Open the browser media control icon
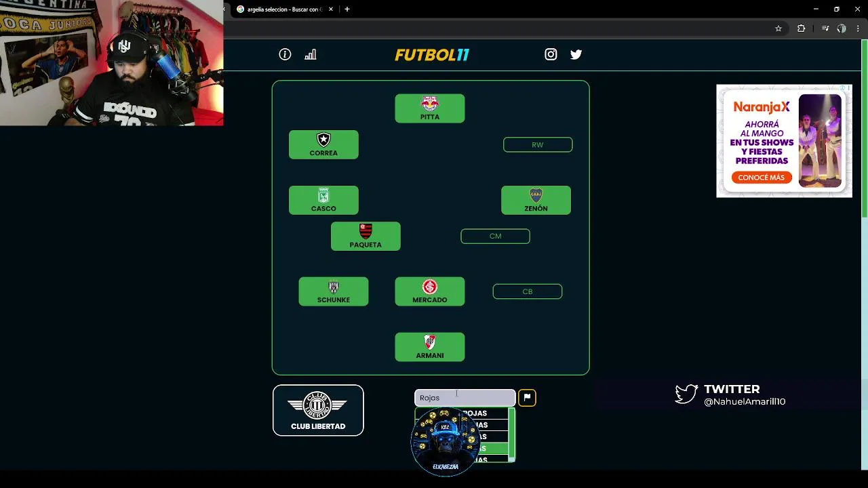Image resolution: width=868 pixels, height=488 pixels. point(825,28)
